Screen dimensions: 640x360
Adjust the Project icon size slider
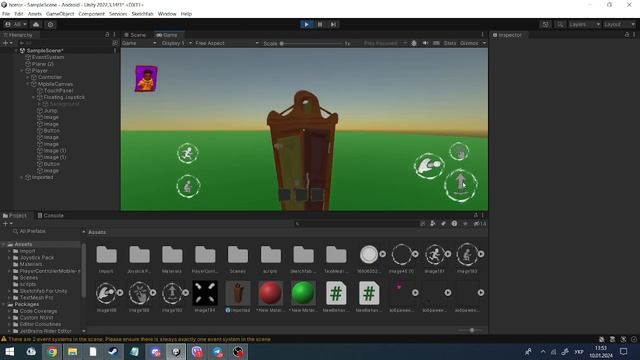471,330
